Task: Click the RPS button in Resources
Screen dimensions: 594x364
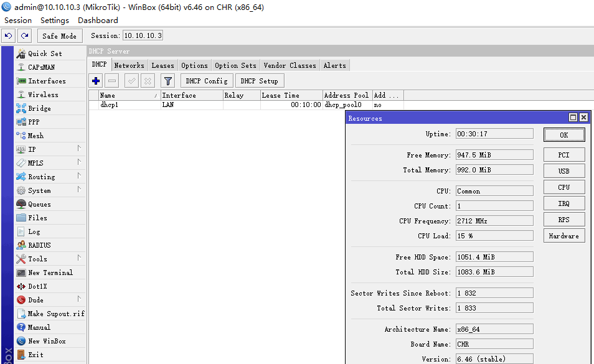Action: click(x=564, y=220)
